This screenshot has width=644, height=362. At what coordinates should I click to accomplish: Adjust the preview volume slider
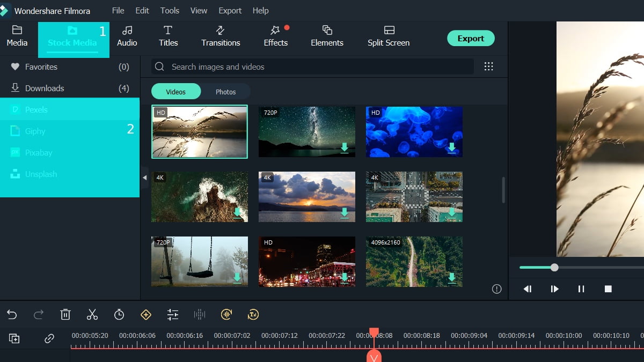click(554, 267)
